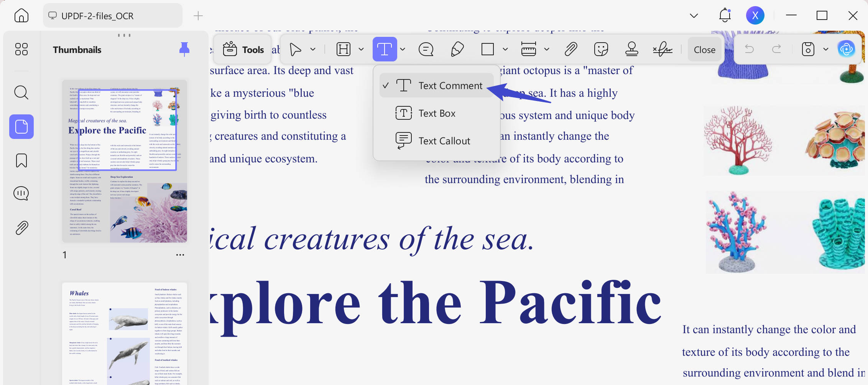The width and height of the screenshot is (868, 385).
Task: Toggle the Text Comment tool button
Action: [x=385, y=49]
